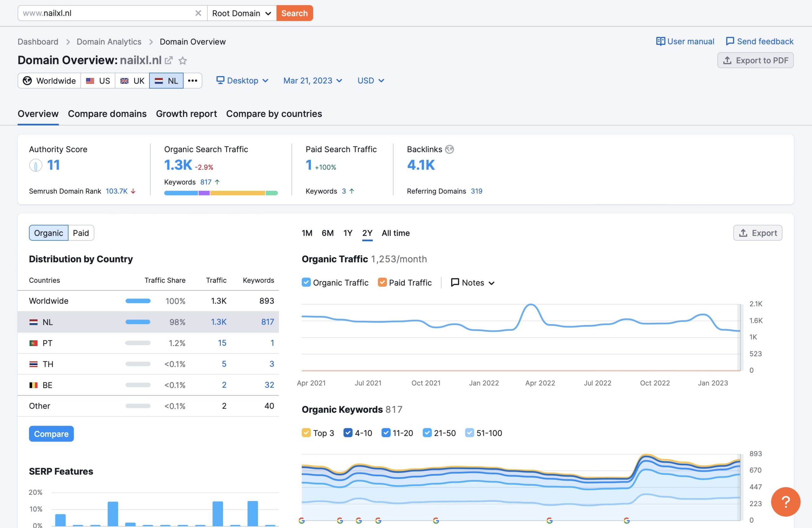
Task: Toggle the 11-20 keywords checkbox
Action: pyautogui.click(x=386, y=433)
